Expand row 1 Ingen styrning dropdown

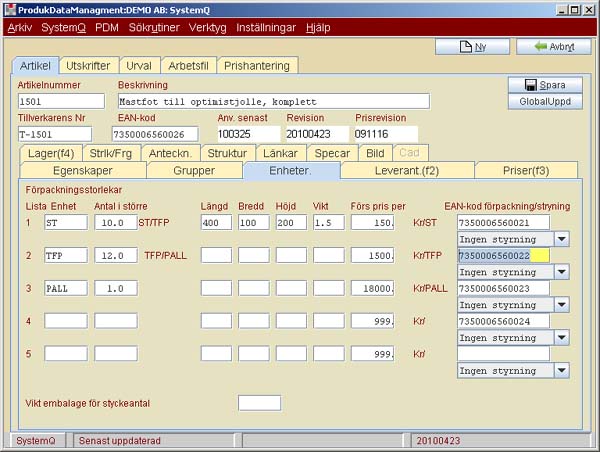click(x=561, y=240)
